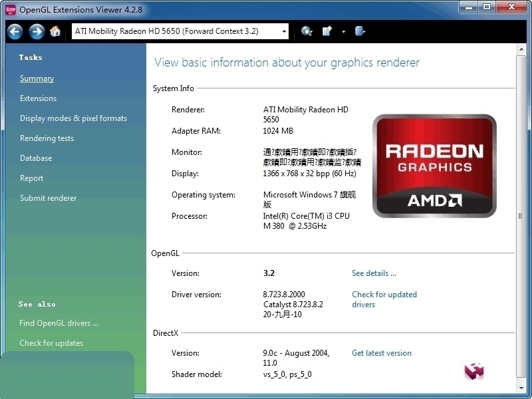Open the Database sidebar entry
This screenshot has height=399, width=532.
coord(36,158)
